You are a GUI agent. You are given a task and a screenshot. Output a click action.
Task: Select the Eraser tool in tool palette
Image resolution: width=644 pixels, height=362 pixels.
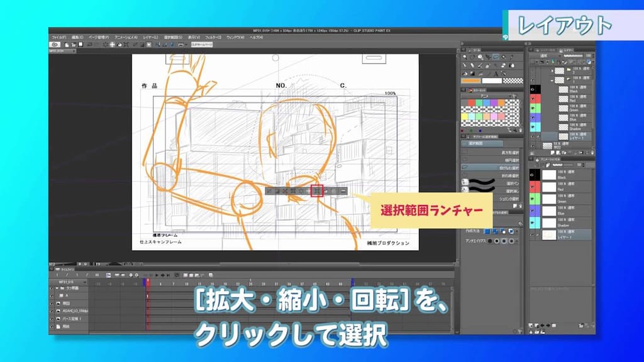pyautogui.click(x=504, y=65)
